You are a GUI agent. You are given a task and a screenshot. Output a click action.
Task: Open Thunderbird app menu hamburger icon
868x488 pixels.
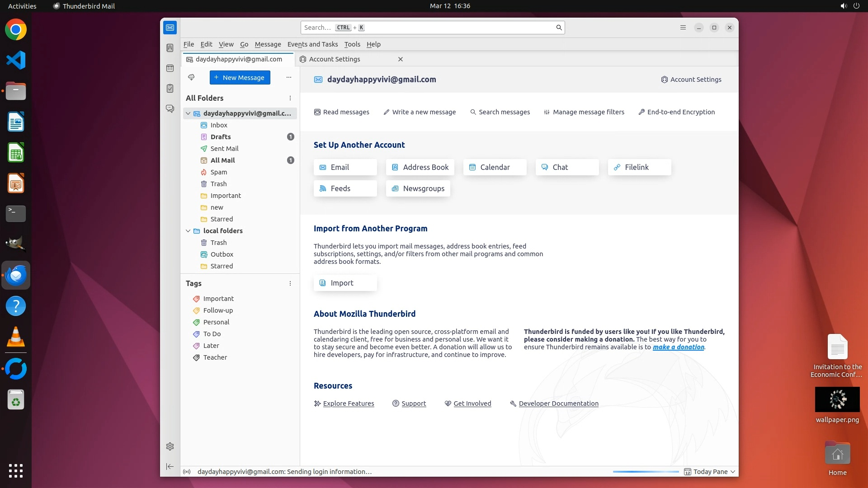point(683,28)
